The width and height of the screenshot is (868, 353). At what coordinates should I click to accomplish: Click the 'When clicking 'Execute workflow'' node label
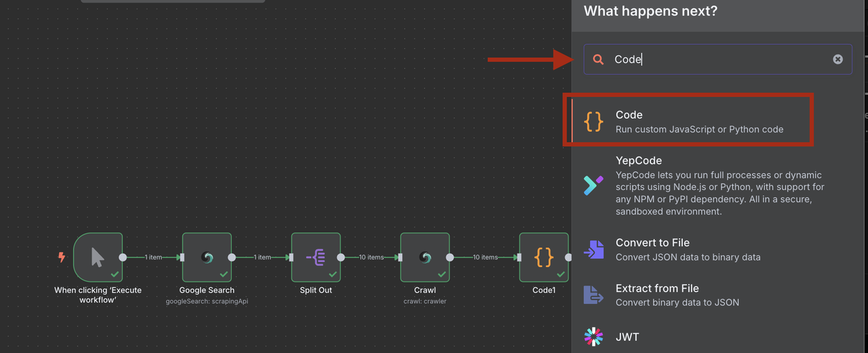coord(98,295)
